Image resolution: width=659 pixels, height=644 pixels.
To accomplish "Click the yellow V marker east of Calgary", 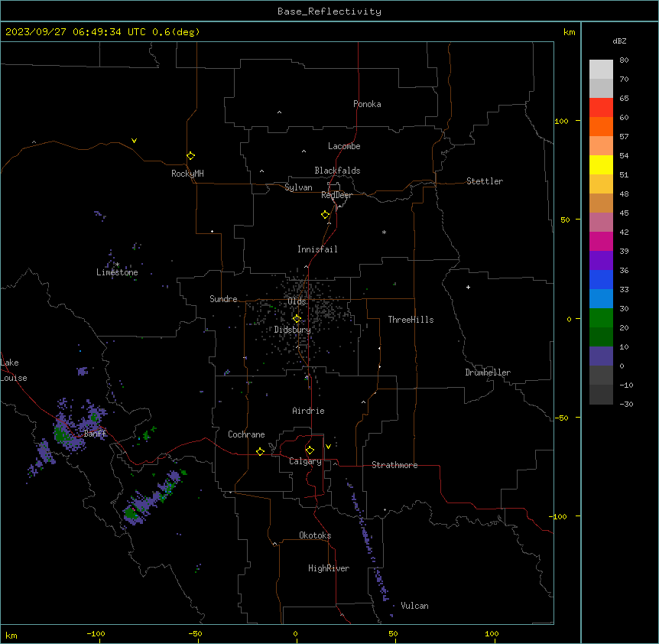I will [328, 447].
